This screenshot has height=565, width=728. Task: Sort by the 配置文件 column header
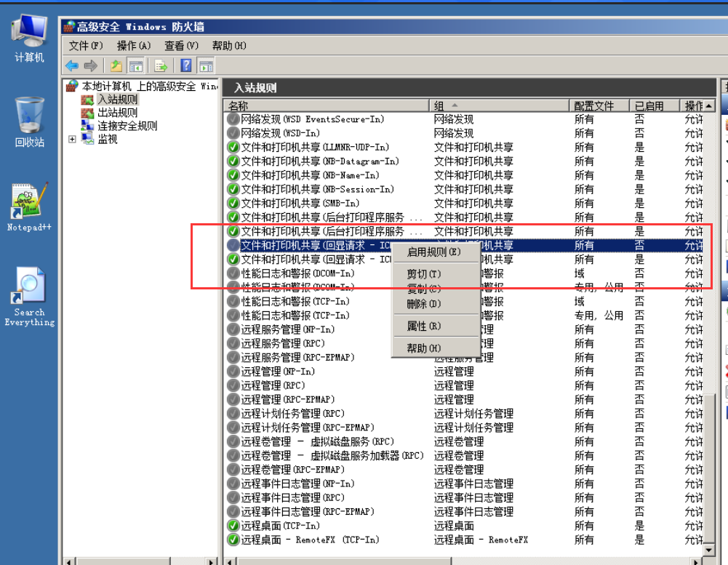599,106
